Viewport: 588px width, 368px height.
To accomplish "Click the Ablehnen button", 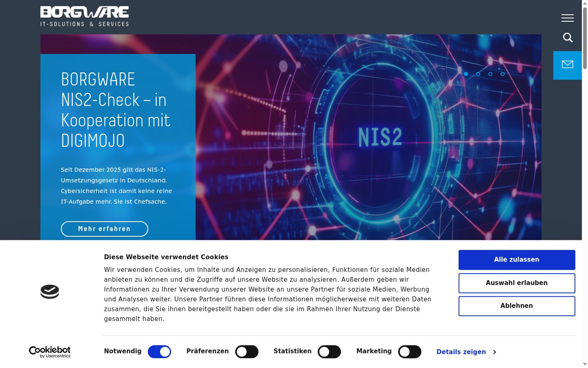I will click(517, 306).
